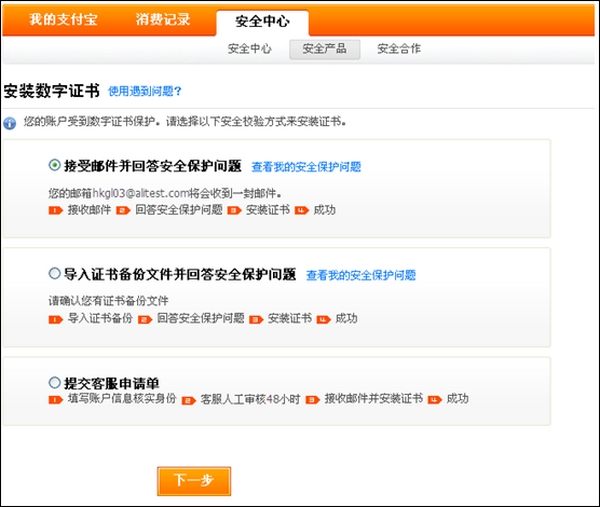Click the text 客服人工审核48小时
The width and height of the screenshot is (600, 507).
tap(250, 399)
